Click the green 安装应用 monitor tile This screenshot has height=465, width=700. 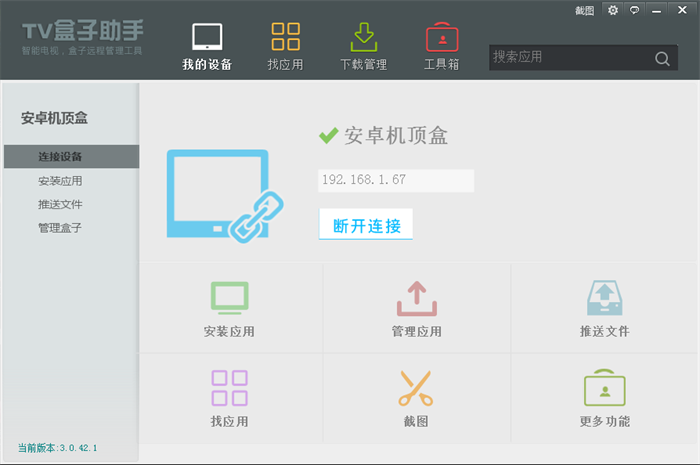pos(229,309)
